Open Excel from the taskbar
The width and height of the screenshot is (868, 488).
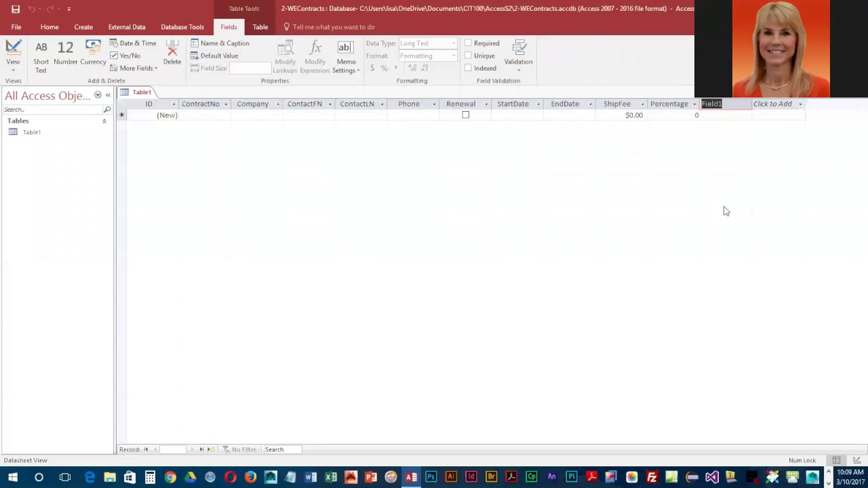[x=331, y=477]
